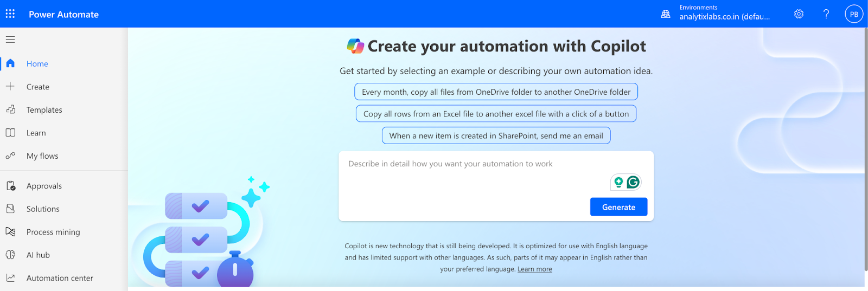This screenshot has width=868, height=291.
Task: Open Templates in sidebar
Action: [x=44, y=110]
